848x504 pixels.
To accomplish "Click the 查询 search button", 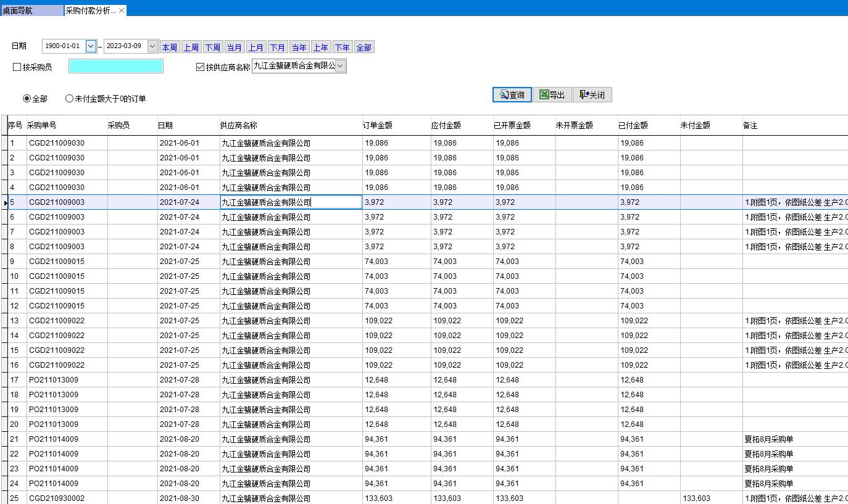I will click(x=512, y=95).
